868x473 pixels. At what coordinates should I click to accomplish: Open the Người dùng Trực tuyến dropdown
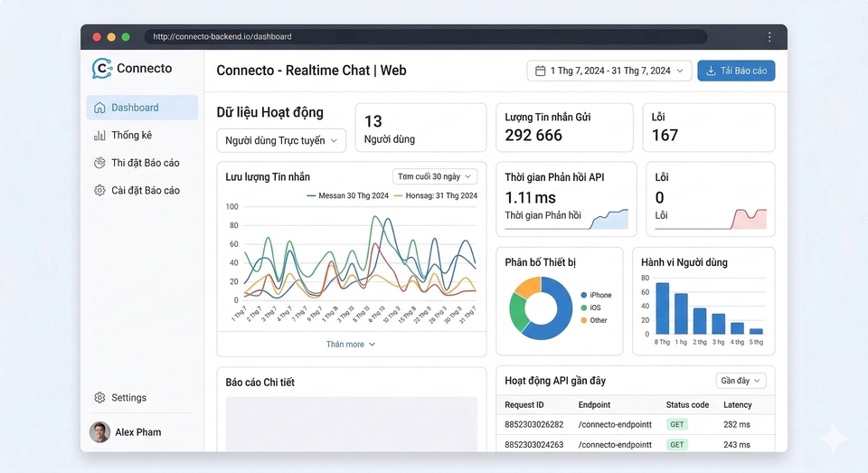pos(281,140)
